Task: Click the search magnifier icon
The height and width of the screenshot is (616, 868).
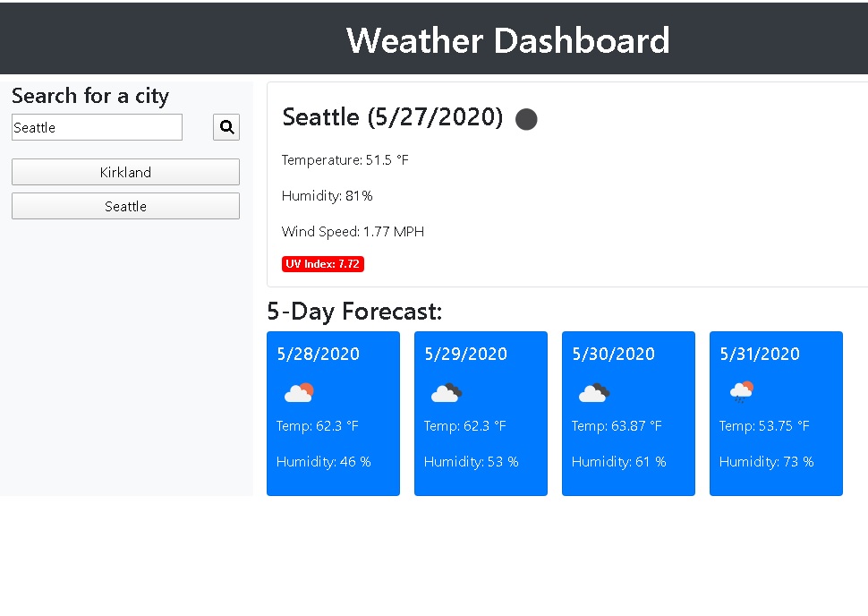Action: click(x=226, y=126)
